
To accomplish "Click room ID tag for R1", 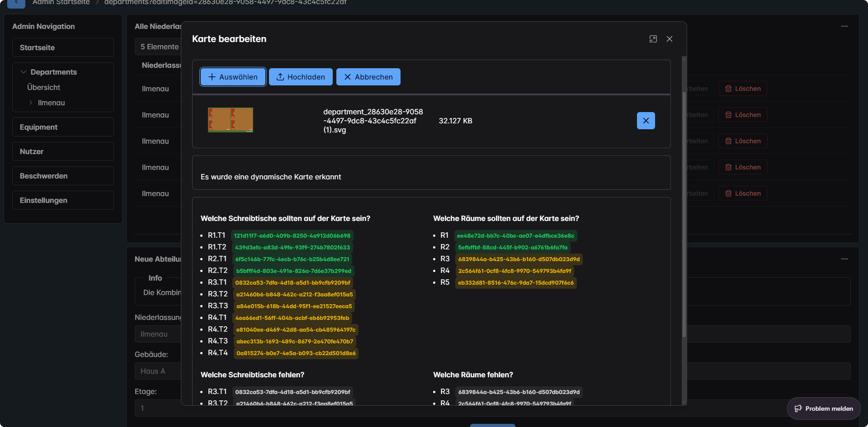I will tap(515, 235).
